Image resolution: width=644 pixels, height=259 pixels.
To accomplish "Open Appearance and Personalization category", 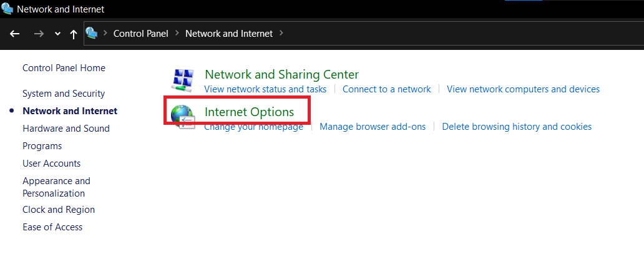I will (56, 187).
